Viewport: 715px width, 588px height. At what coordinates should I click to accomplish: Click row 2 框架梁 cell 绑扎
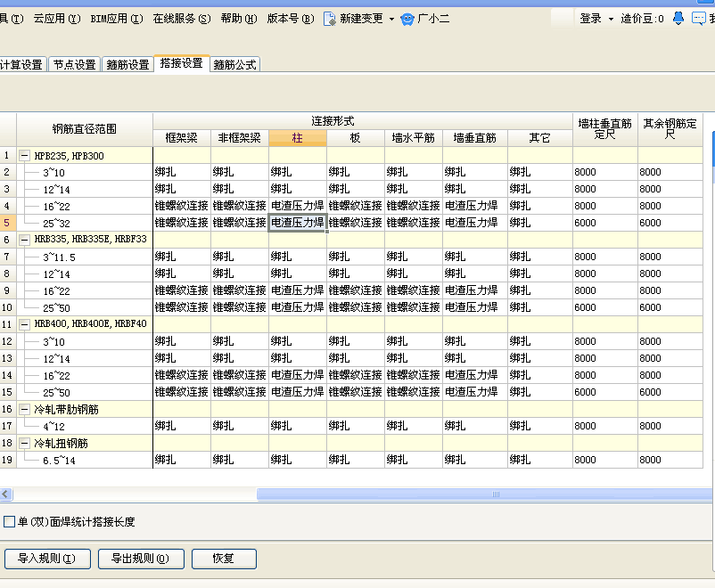[182, 172]
